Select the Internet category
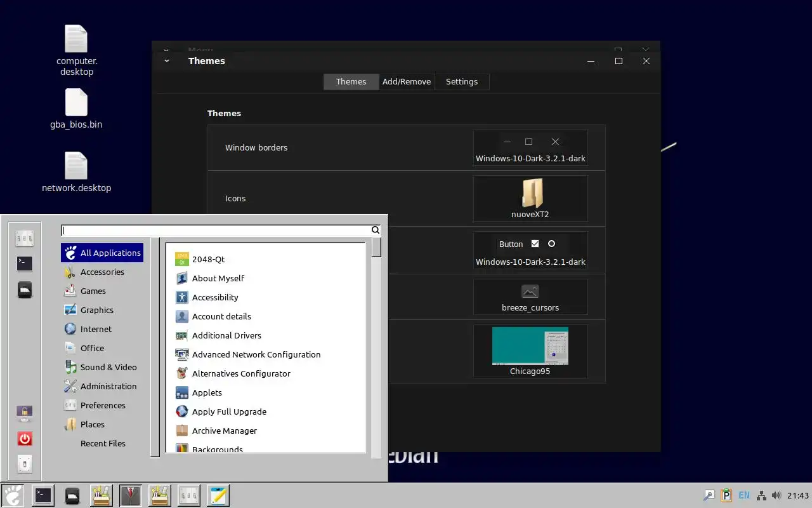 click(102, 329)
